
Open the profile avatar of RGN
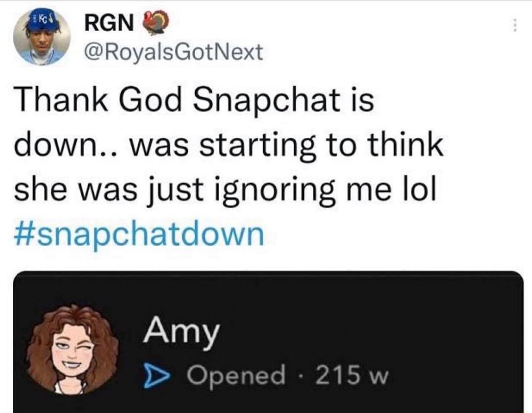[43, 37]
